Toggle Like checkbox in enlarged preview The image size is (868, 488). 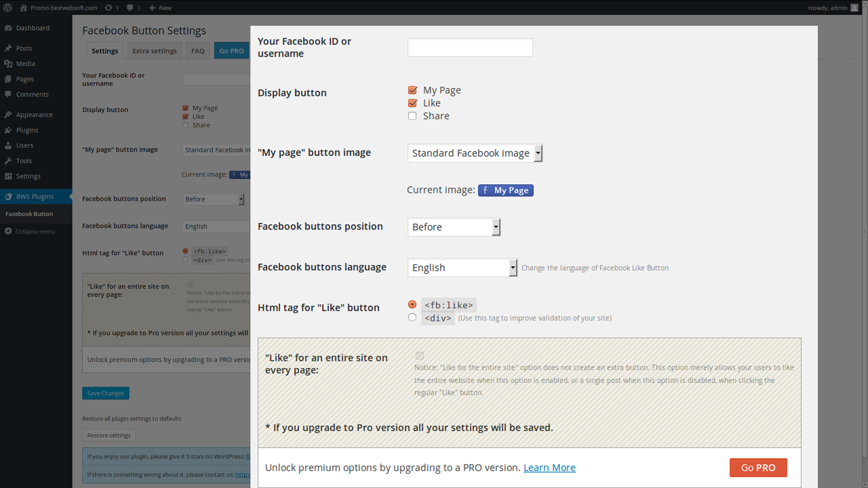(412, 103)
